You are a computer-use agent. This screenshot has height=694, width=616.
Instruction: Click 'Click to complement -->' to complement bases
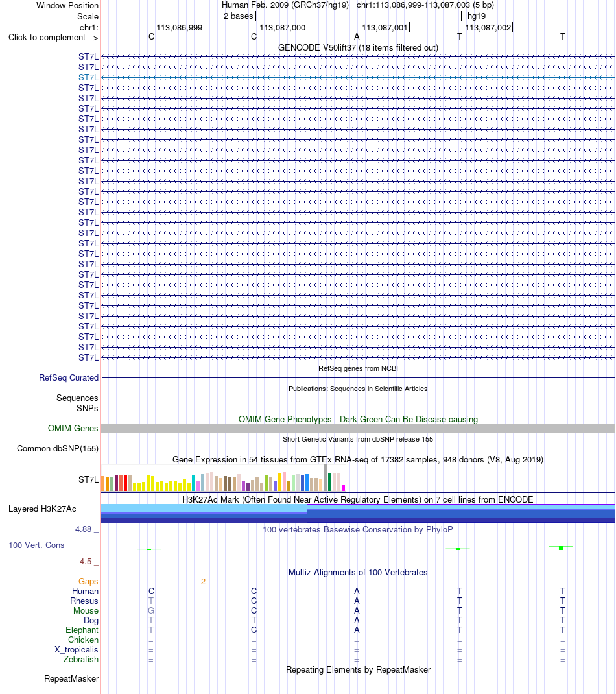tap(53, 38)
